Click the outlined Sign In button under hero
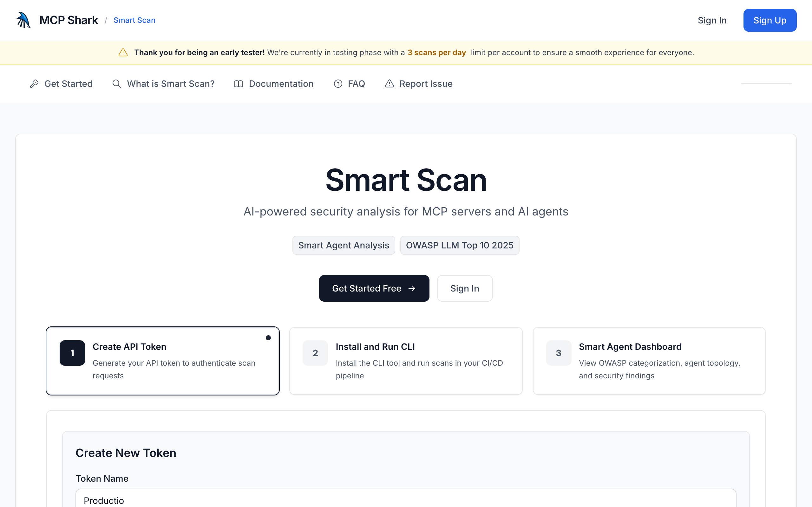812x507 pixels. point(464,288)
